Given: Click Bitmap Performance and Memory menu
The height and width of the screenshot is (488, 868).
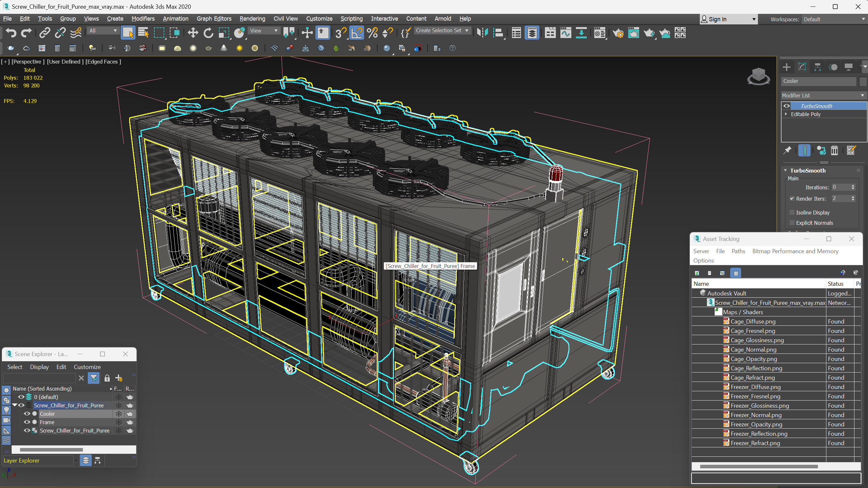Looking at the screenshot, I should tap(795, 251).
